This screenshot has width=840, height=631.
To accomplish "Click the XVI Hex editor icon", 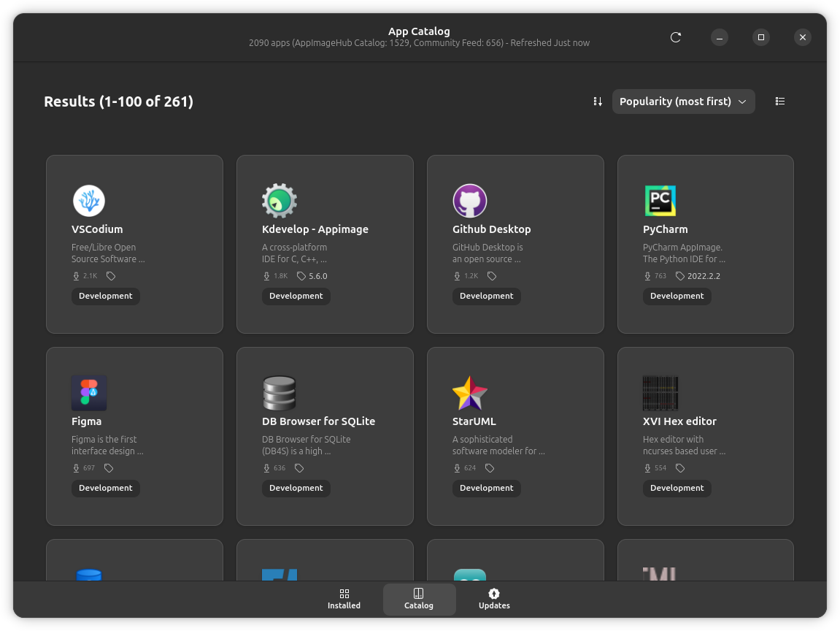I will coord(660,393).
